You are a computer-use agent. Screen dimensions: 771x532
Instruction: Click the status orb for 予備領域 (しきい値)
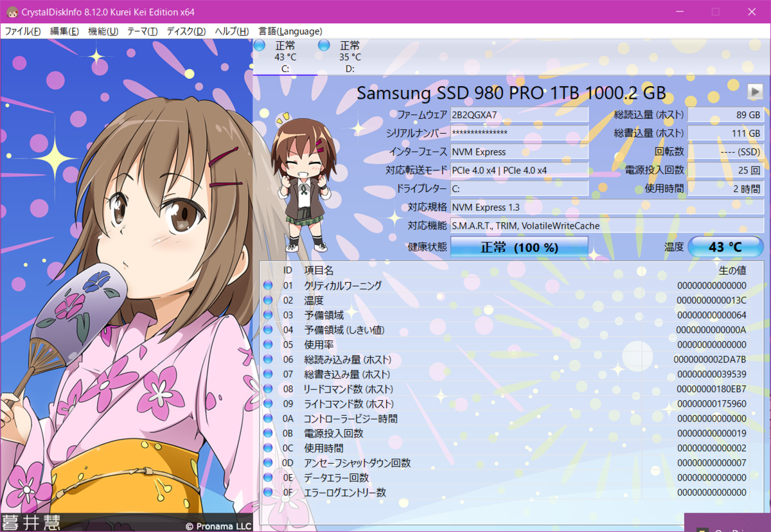(x=268, y=330)
